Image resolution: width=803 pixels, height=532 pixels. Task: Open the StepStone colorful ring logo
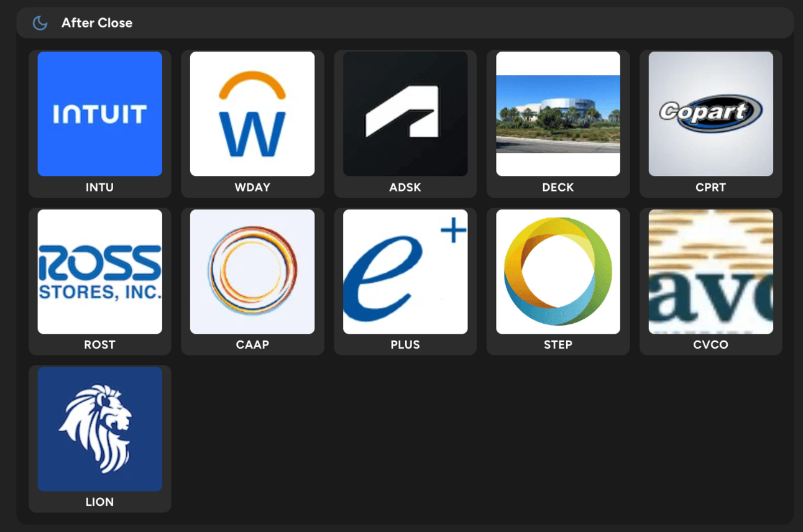click(x=558, y=272)
